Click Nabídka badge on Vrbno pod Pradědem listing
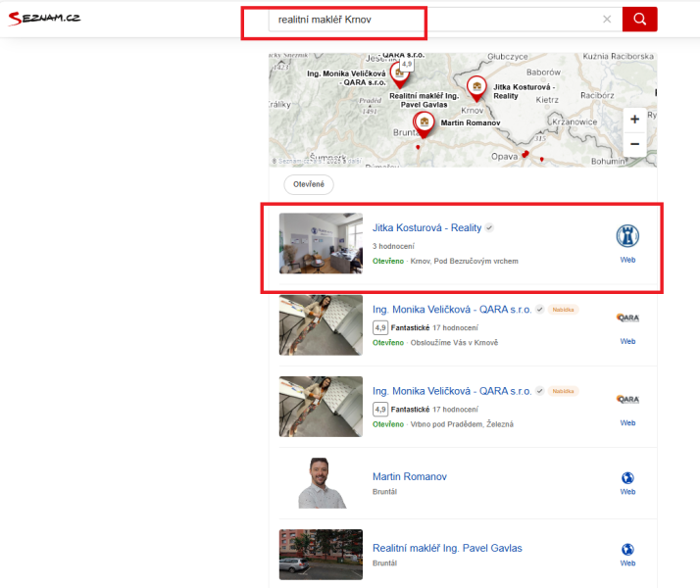The height and width of the screenshot is (588, 700). (x=563, y=391)
